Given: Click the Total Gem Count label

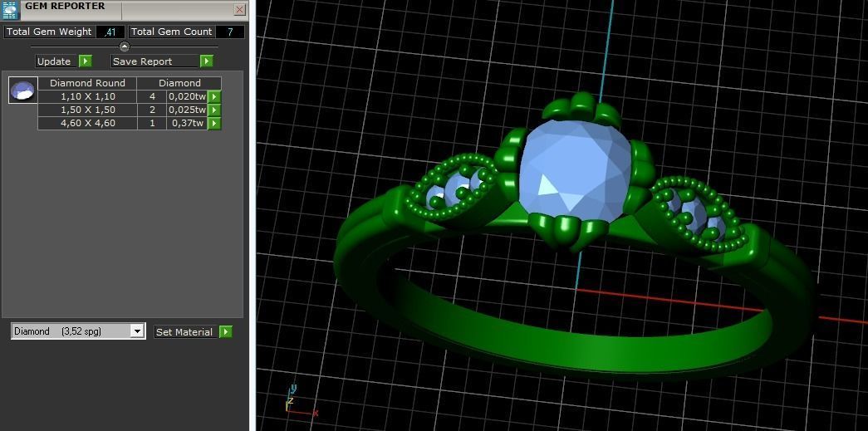Looking at the screenshot, I should pos(171,32).
